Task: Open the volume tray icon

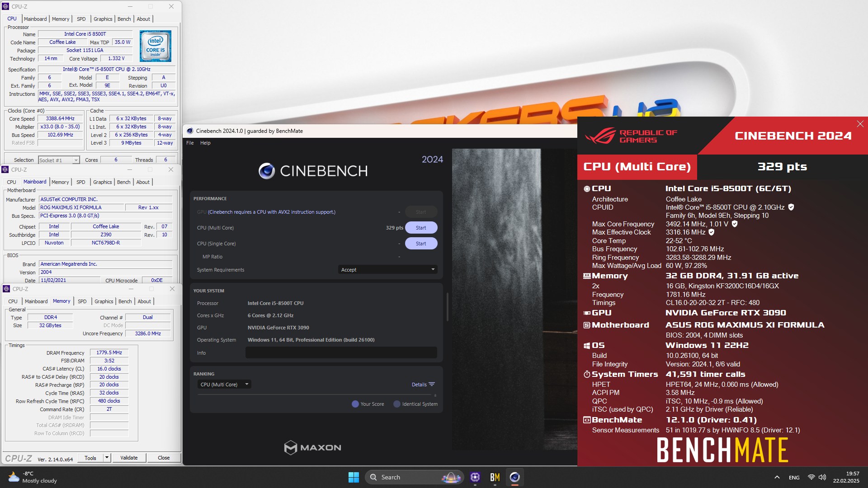Action: click(822, 477)
